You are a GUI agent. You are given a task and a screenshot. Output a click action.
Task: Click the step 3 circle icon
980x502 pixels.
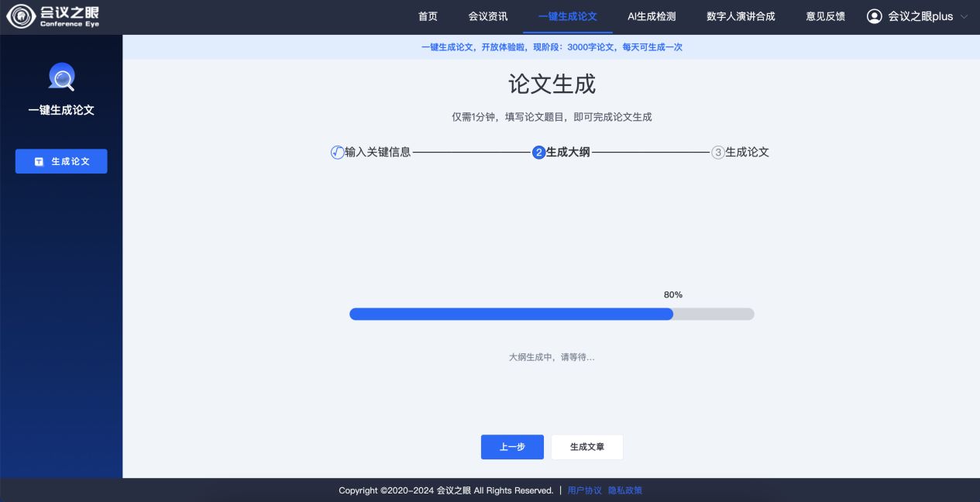coord(718,153)
